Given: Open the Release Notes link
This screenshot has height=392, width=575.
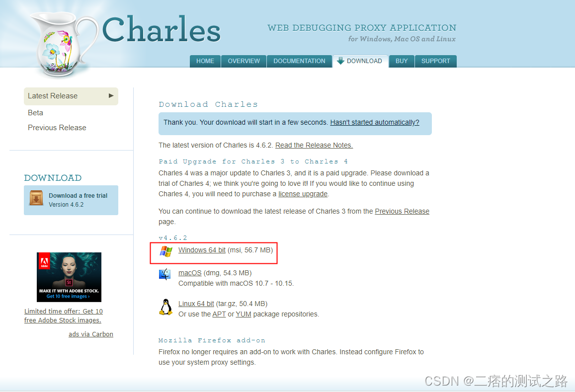Looking at the screenshot, I should [314, 145].
